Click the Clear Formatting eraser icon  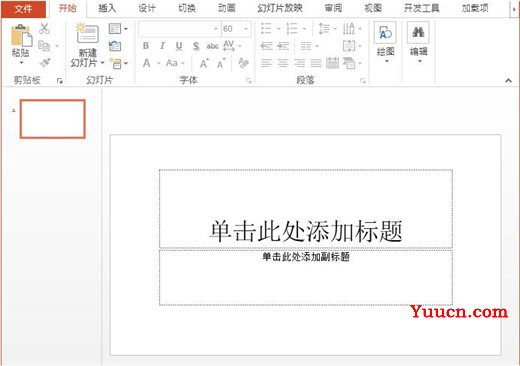point(243,63)
